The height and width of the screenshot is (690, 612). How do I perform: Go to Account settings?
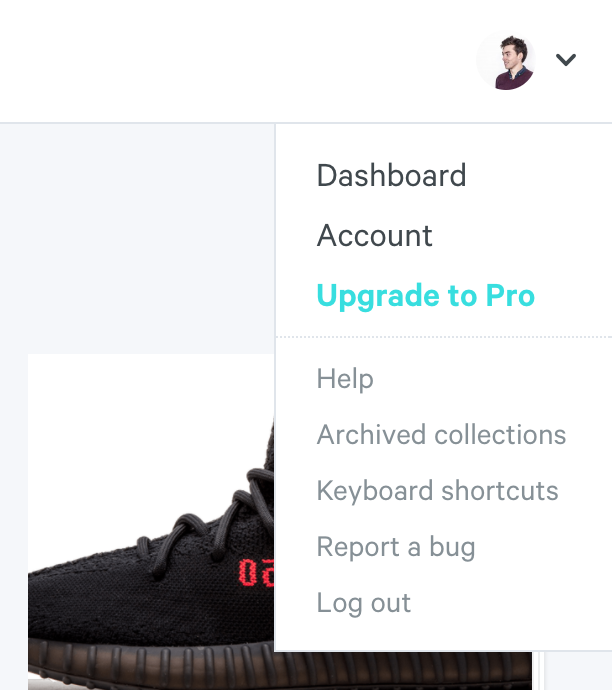point(374,236)
